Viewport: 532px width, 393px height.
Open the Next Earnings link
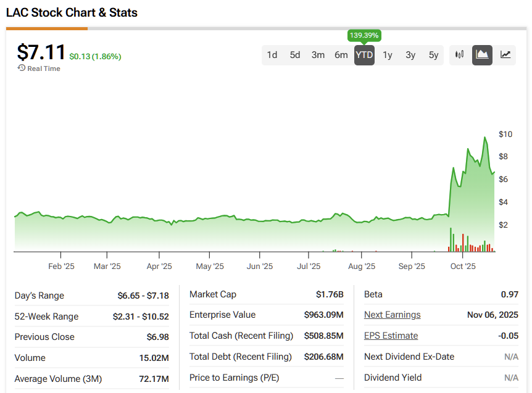(392, 315)
